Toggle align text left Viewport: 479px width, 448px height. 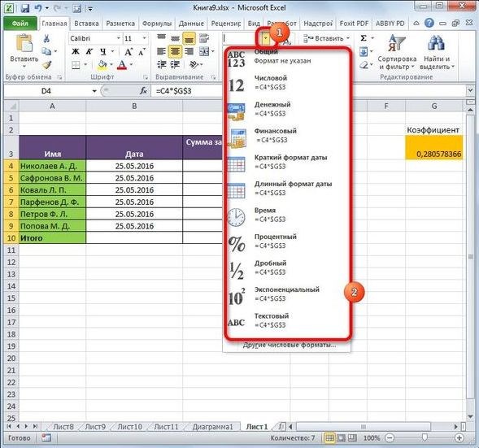point(161,51)
